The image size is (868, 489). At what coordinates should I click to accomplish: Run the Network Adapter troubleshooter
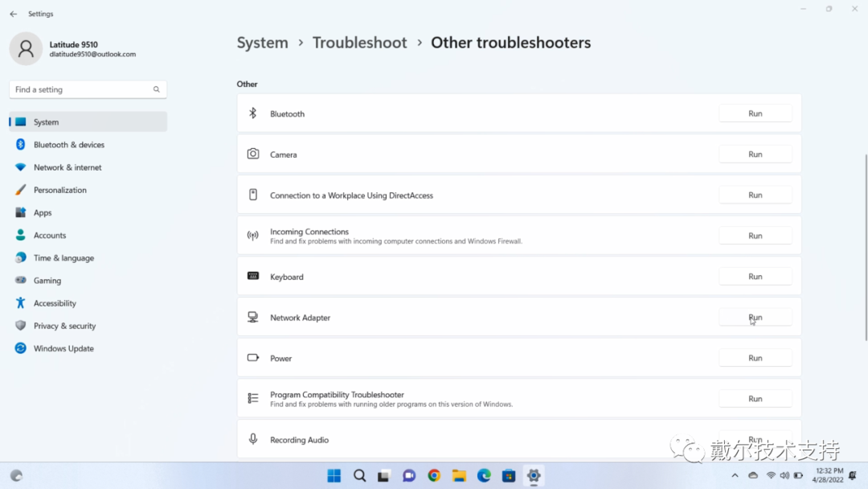tap(755, 318)
